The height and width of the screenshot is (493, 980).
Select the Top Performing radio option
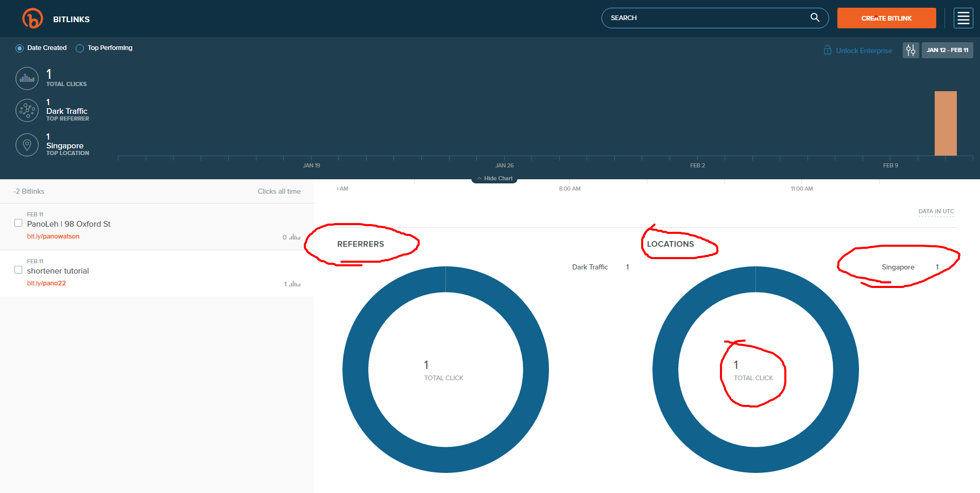pos(80,48)
